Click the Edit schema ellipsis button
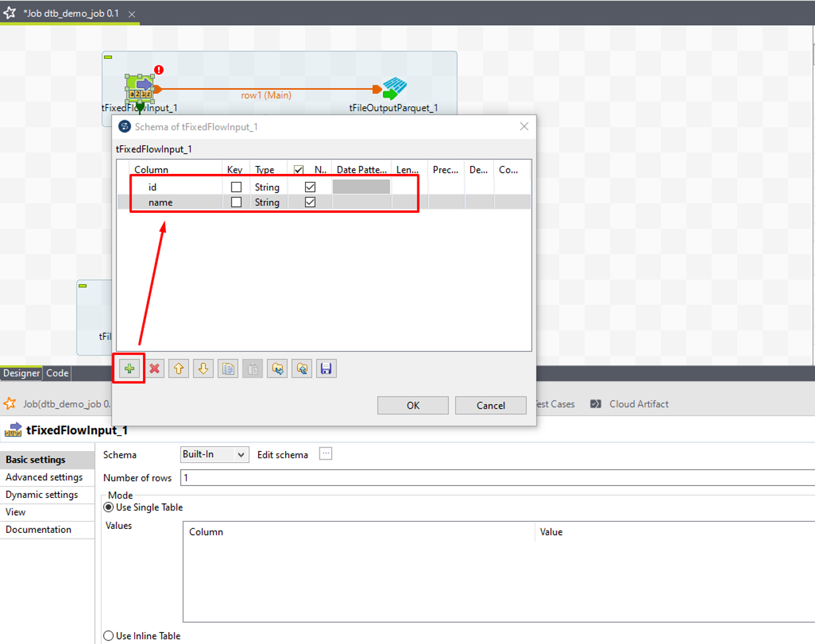The height and width of the screenshot is (644, 815). [325, 454]
